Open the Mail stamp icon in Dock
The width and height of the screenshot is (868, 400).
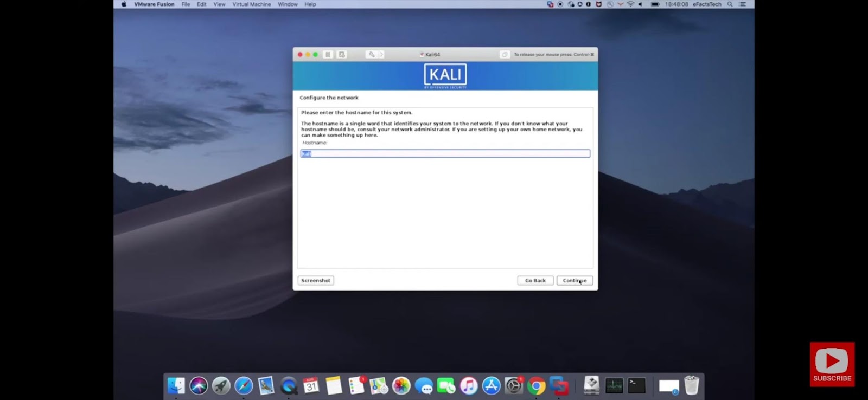(266, 385)
